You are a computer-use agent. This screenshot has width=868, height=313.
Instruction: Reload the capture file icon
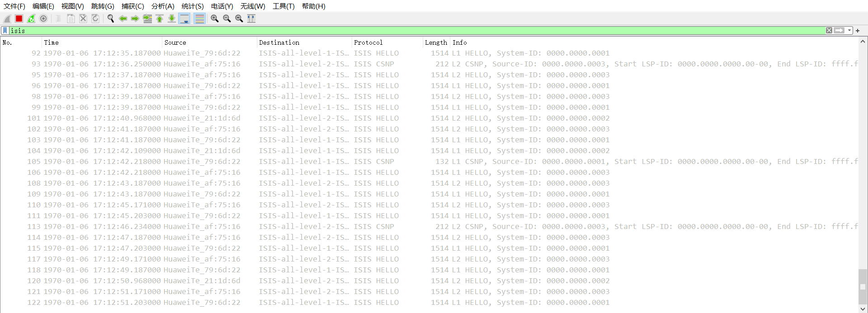(x=95, y=19)
